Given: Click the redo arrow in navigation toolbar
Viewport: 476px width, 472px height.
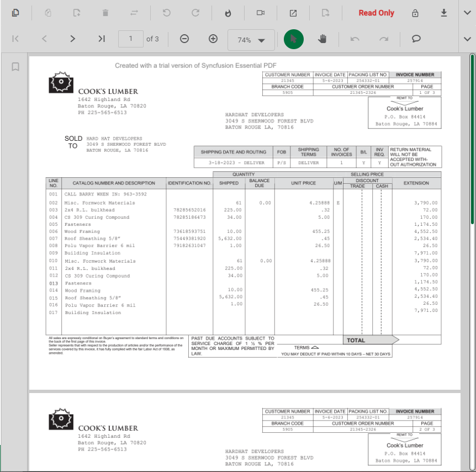Looking at the screenshot, I should pyautogui.click(x=384, y=39).
